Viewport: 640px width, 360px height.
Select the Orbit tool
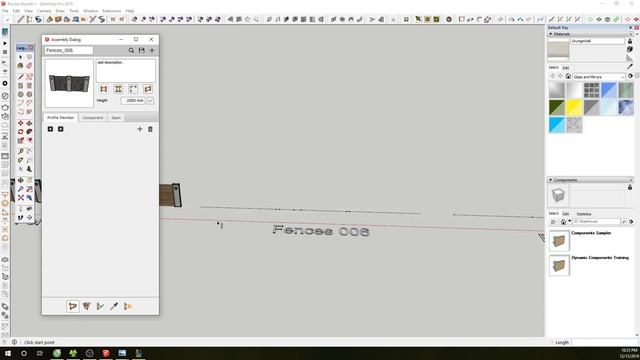[20, 180]
